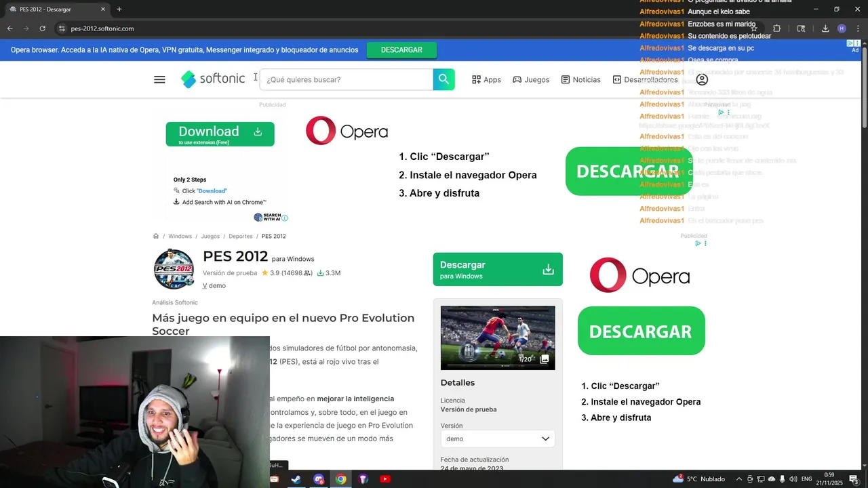Open the Windows notification center icon
Image resolution: width=868 pixels, height=488 pixels.
coord(854,479)
